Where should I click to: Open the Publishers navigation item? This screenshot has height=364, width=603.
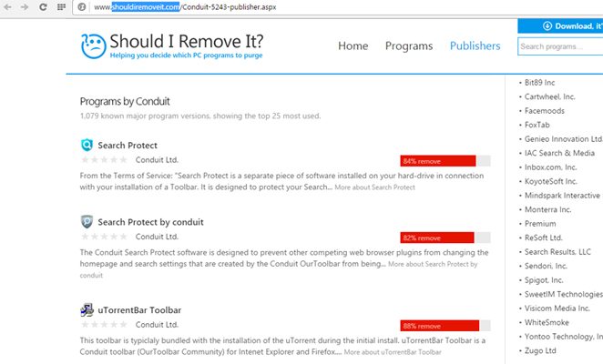[475, 45]
